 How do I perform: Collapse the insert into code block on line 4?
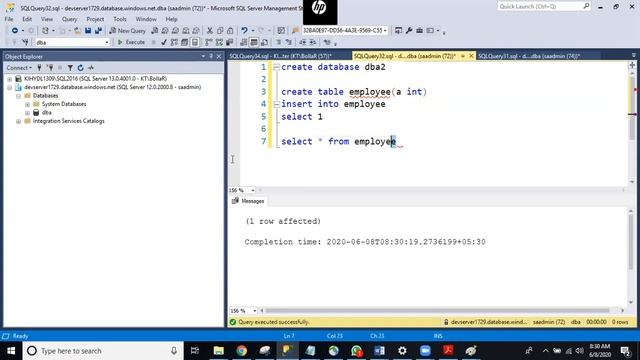276,104
